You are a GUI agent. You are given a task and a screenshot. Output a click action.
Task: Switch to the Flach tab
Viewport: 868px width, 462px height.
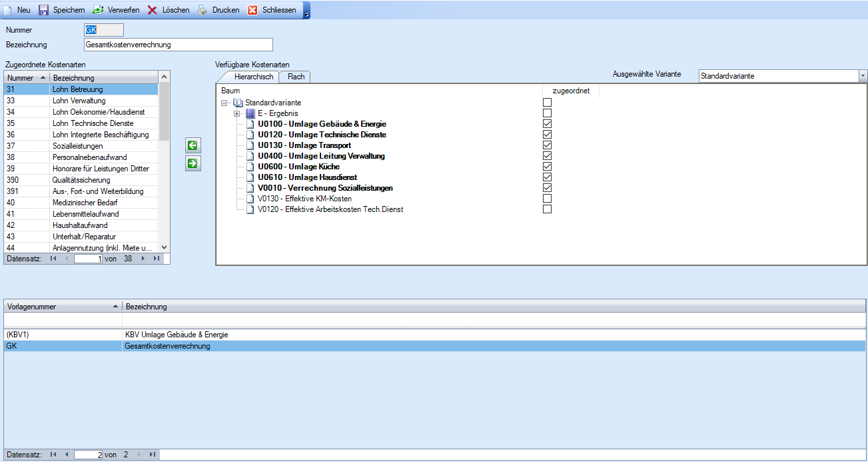coord(296,77)
